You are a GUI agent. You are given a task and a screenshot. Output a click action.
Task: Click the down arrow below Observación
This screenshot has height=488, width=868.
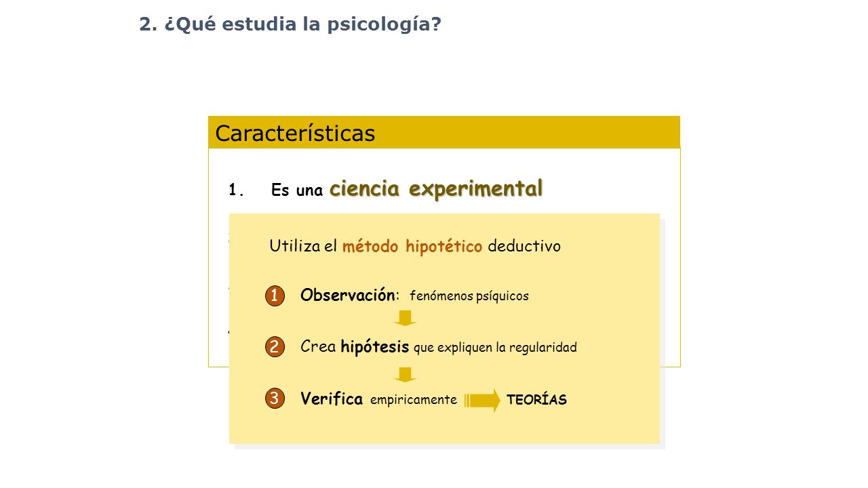(405, 318)
